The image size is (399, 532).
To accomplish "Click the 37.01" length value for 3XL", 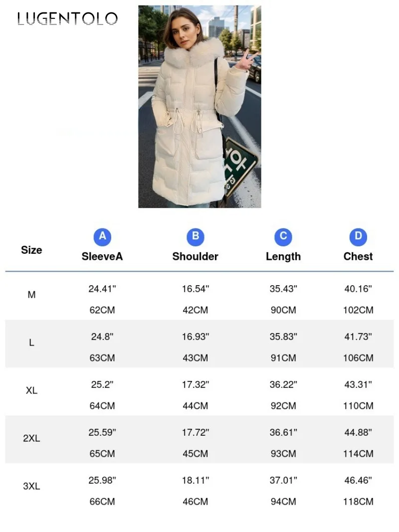I will [283, 480].
